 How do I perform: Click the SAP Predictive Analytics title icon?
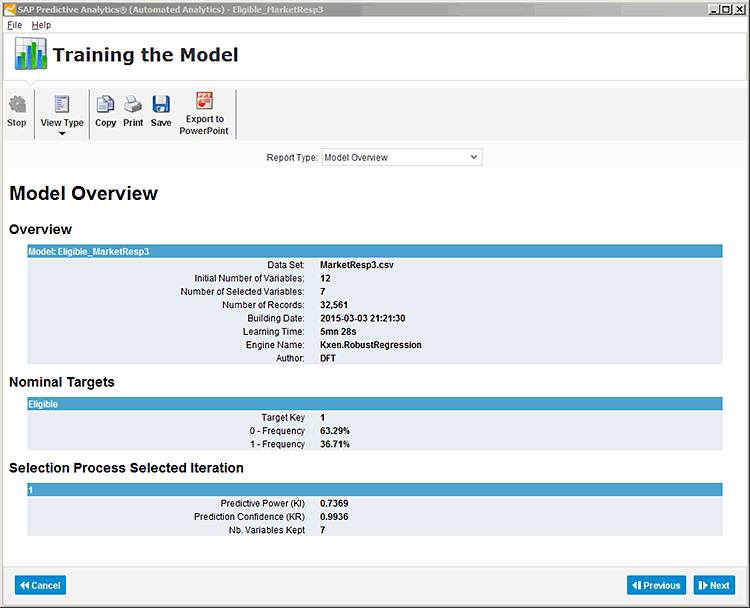click(9, 9)
